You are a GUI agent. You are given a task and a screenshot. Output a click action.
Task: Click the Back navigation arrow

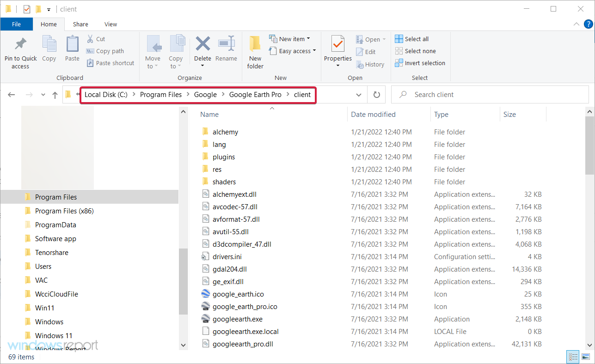coord(12,95)
